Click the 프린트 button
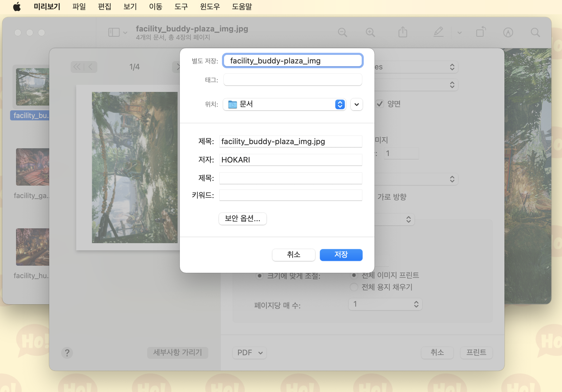This screenshot has height=392, width=562. (476, 353)
